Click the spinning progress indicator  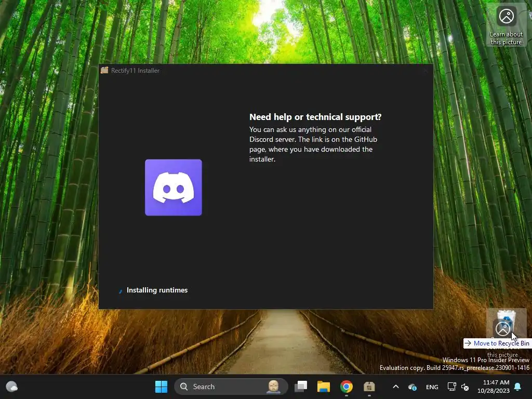[120, 290]
